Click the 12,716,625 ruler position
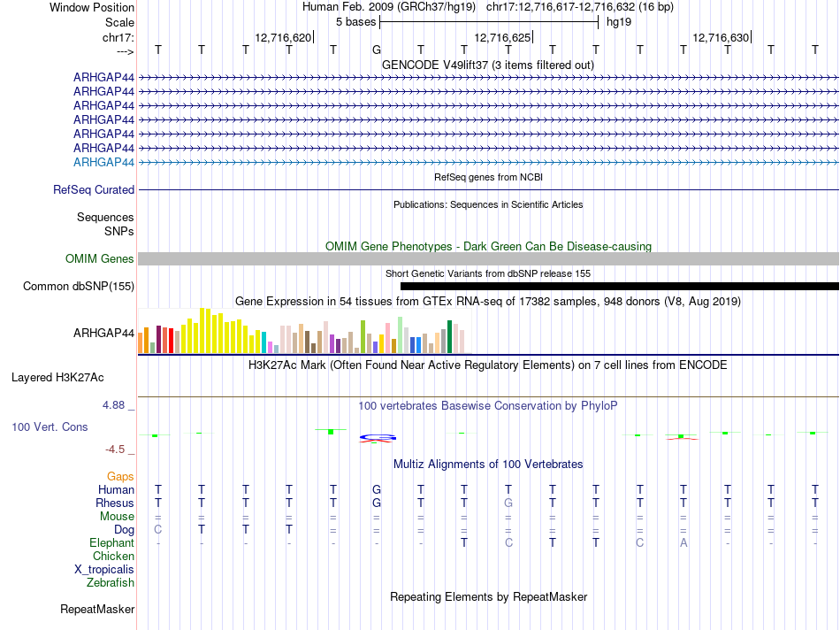This screenshot has height=630, width=840. [x=502, y=37]
